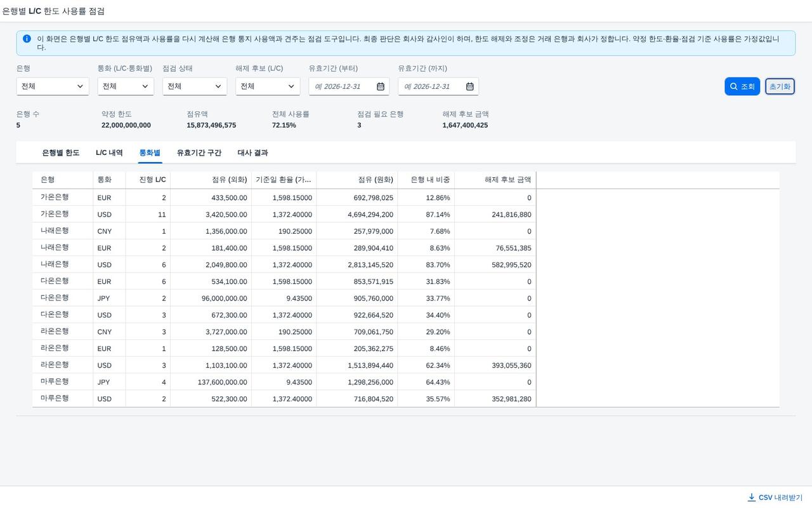Open the L/C 내역 tab
Viewport: 812px width, 508px height.
109,153
